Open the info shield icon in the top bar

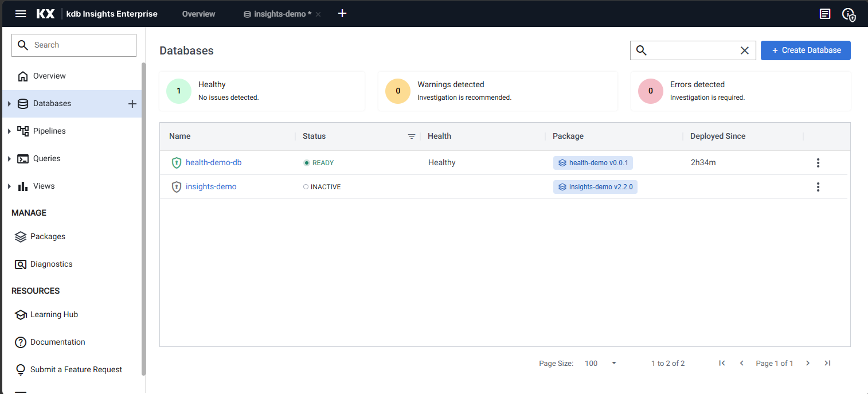click(x=849, y=14)
